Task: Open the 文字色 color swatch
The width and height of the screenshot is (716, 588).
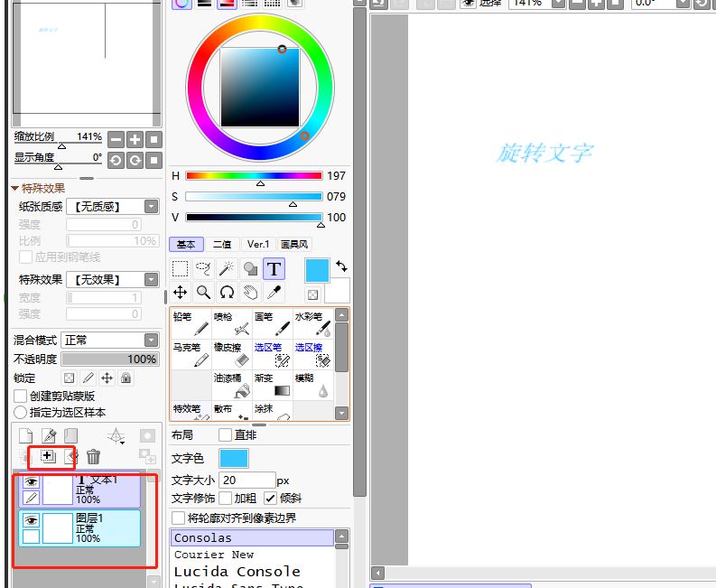Action: pyautogui.click(x=233, y=458)
